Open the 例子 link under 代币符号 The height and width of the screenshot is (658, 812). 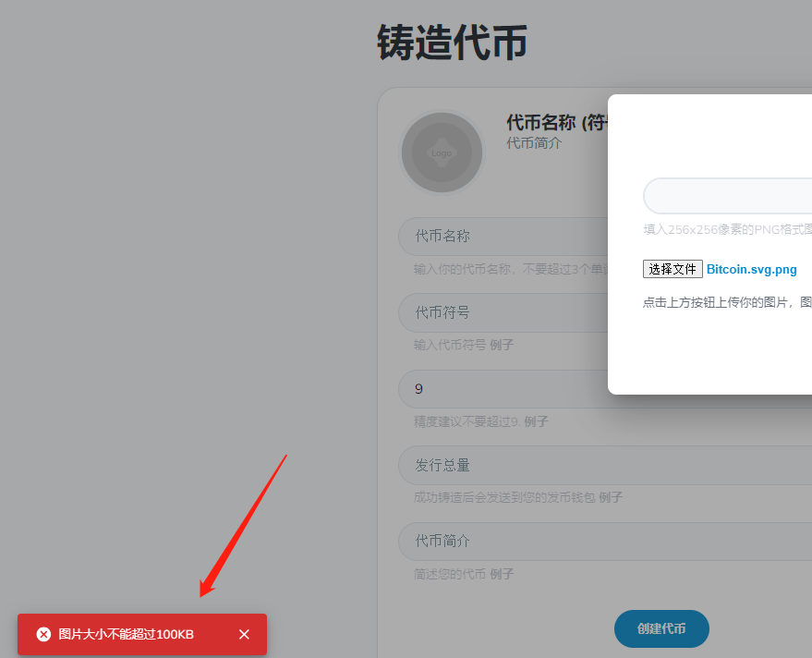[x=502, y=345]
